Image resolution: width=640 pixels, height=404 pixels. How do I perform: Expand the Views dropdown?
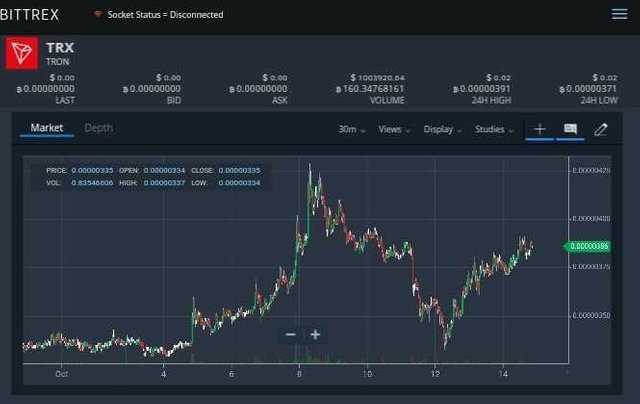coord(394,129)
